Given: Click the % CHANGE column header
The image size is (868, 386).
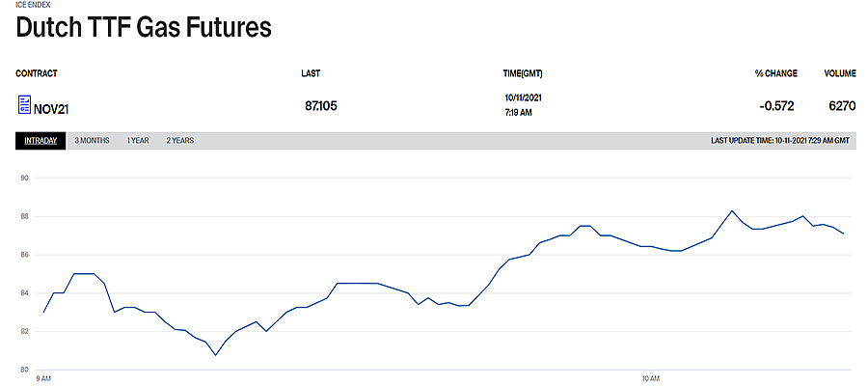Looking at the screenshot, I should pyautogui.click(x=776, y=73).
